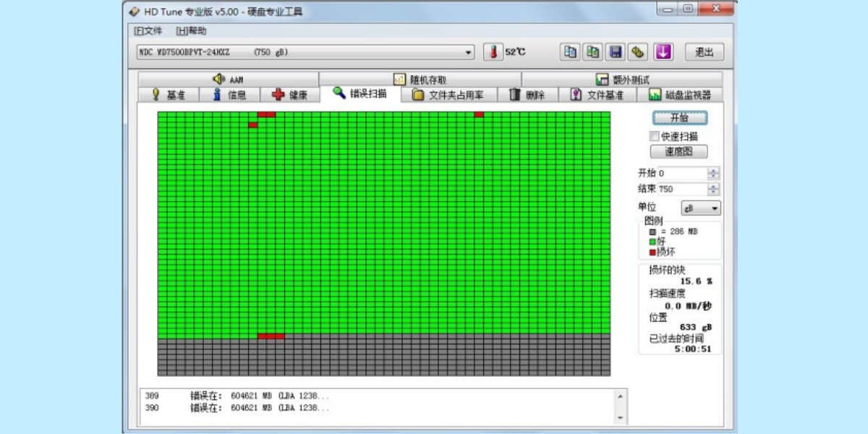The width and height of the screenshot is (868, 434).
Task: Adjust the 结束 value spinner arrows
Action: coord(714,189)
